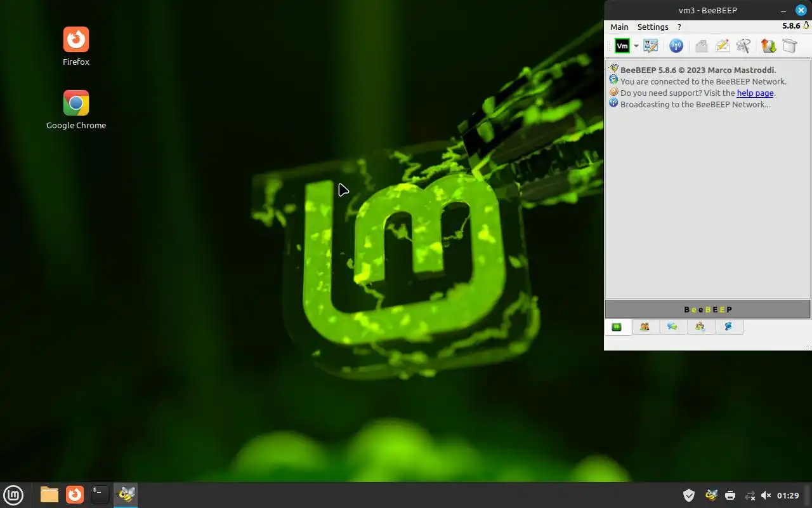Open the edit profile icon in BeeBEEP toolbar
Viewport: 812px width, 508px height.
[x=650, y=46]
